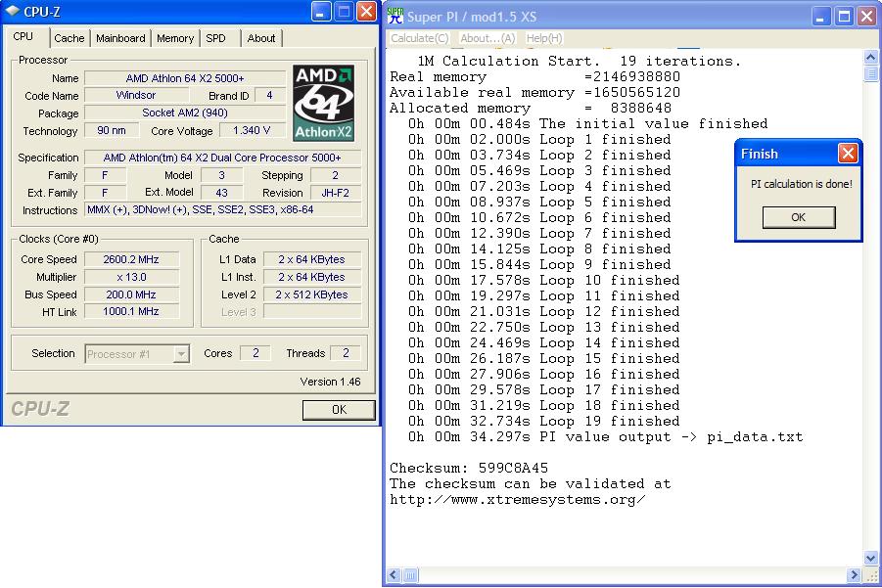Open the Calculate(C) menu in Super PI
The image size is (882, 588).
tap(420, 38)
